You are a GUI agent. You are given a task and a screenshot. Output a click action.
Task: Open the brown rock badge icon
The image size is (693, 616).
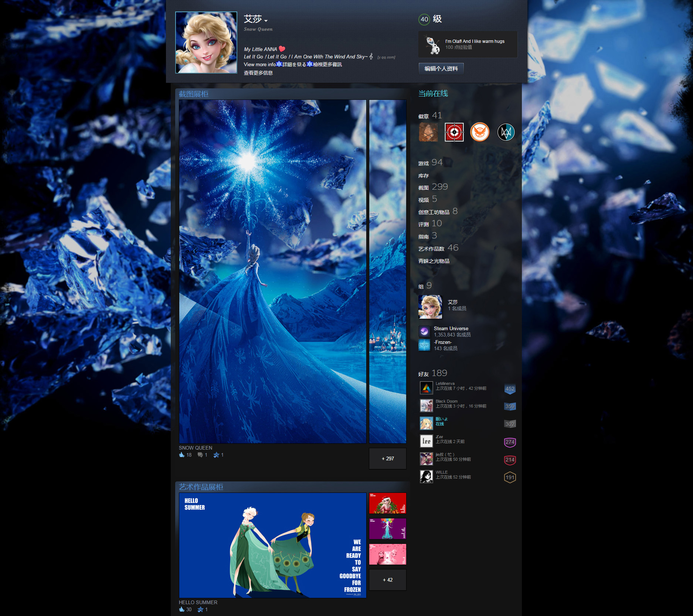pyautogui.click(x=428, y=132)
